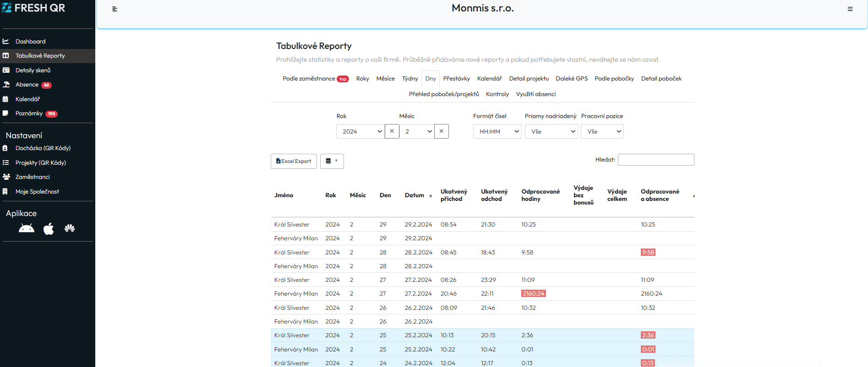The width and height of the screenshot is (868, 367).
Task: Click the Apple app icon
Action: [49, 228]
